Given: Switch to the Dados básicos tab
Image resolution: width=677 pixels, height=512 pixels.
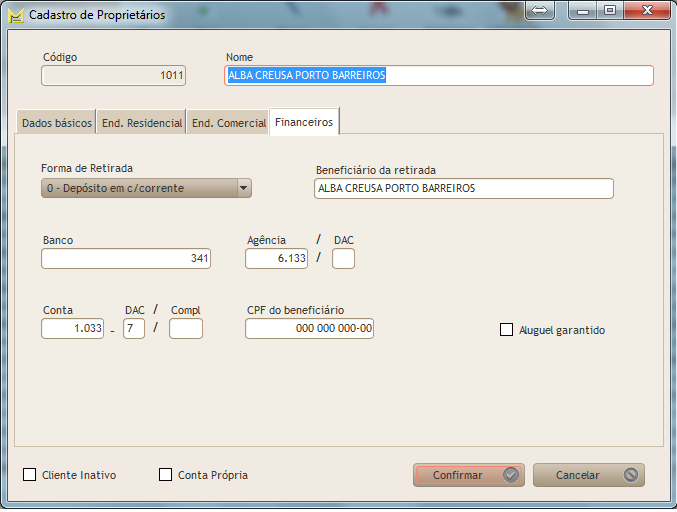Looking at the screenshot, I should [56, 123].
